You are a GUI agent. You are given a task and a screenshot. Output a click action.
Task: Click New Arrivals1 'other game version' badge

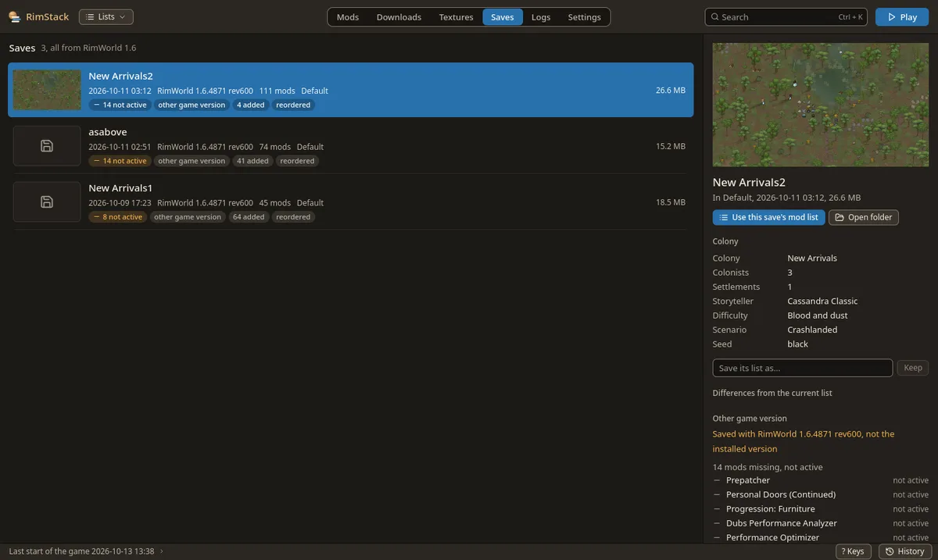[x=188, y=217]
